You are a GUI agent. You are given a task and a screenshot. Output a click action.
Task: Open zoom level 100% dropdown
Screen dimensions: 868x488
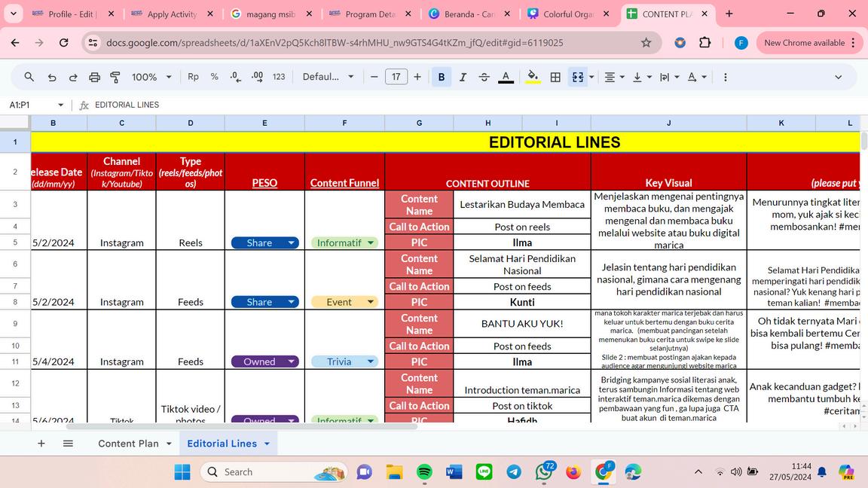tap(151, 77)
